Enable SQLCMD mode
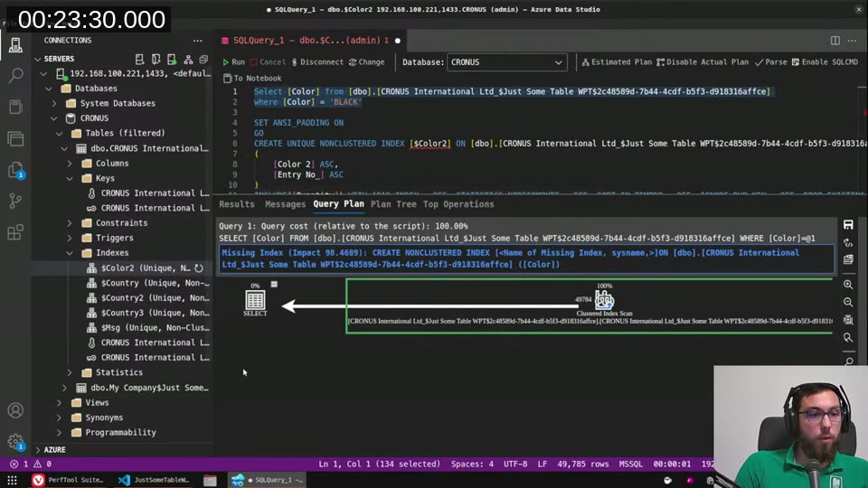The width and height of the screenshot is (868, 488). 823,62
